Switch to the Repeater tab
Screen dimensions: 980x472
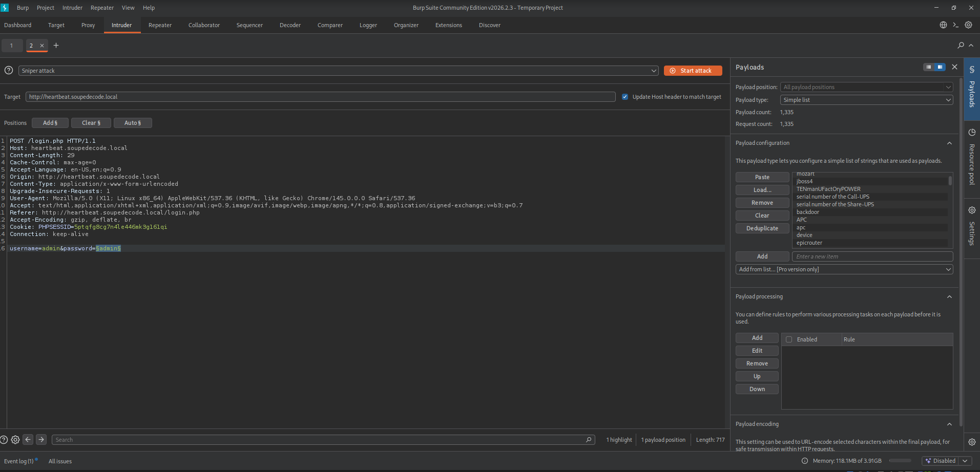pos(160,25)
